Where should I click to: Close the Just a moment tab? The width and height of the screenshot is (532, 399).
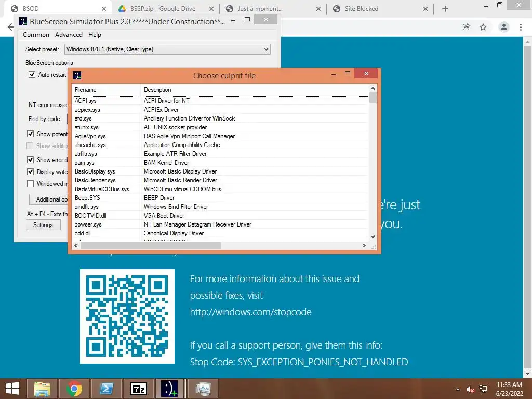pos(318,9)
